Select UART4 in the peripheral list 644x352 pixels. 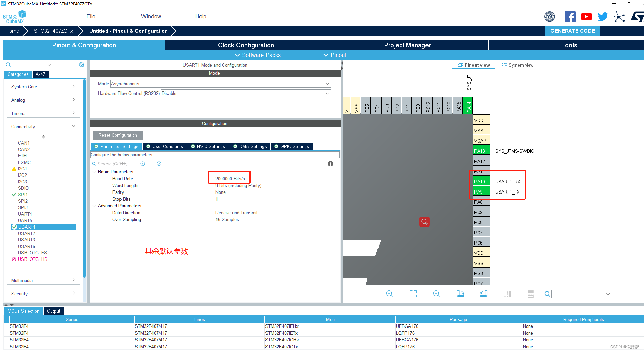25,214
